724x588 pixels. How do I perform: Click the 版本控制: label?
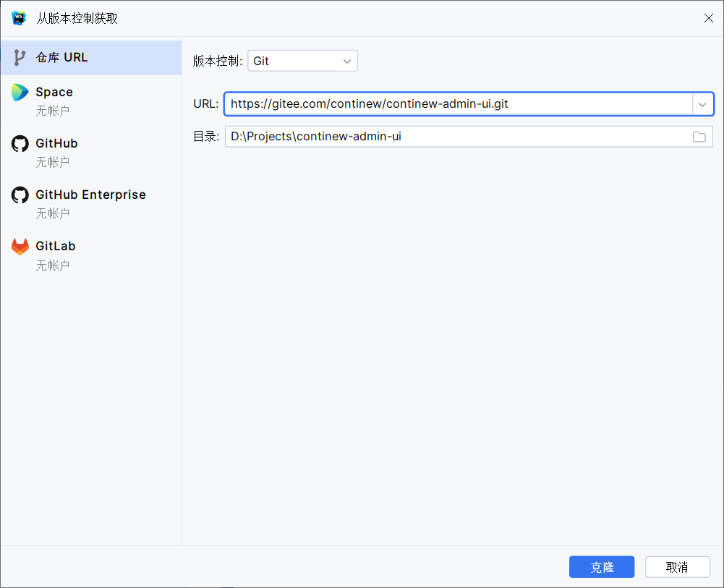pyautogui.click(x=218, y=61)
